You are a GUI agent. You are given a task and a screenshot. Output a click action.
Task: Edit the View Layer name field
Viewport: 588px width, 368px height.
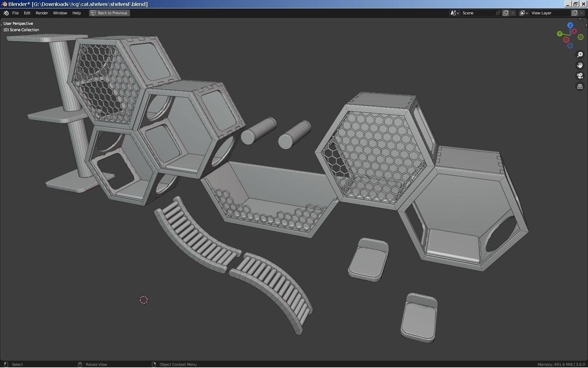(550, 13)
